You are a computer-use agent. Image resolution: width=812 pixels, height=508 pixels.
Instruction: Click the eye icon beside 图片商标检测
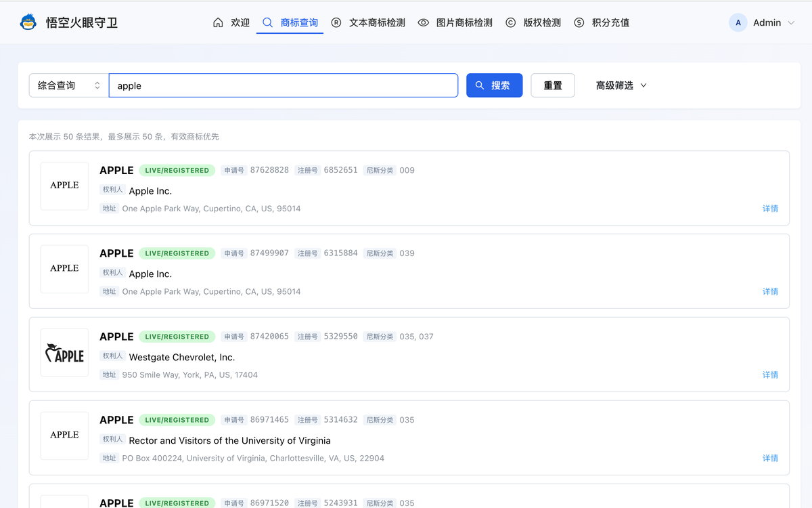click(424, 22)
